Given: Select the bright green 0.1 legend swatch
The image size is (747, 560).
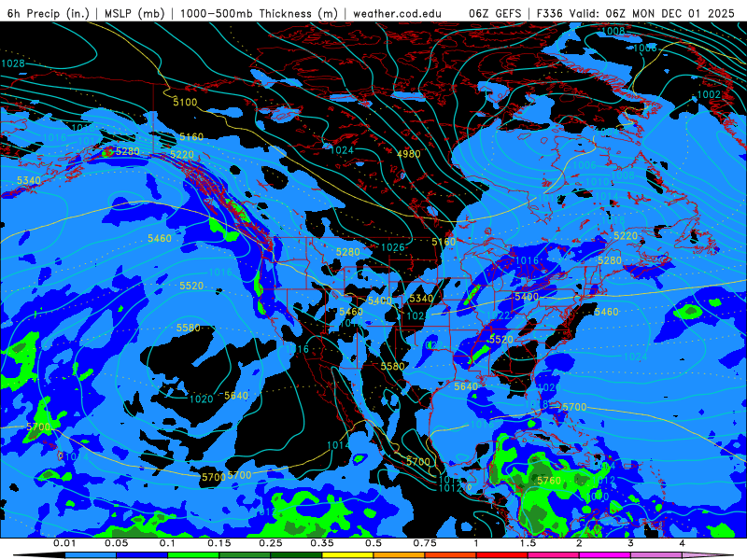Looking at the screenshot, I should (x=193, y=555).
